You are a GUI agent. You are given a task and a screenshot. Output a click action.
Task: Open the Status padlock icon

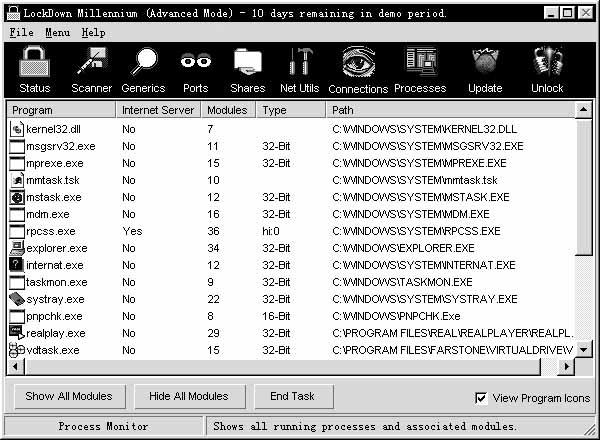click(x=34, y=70)
